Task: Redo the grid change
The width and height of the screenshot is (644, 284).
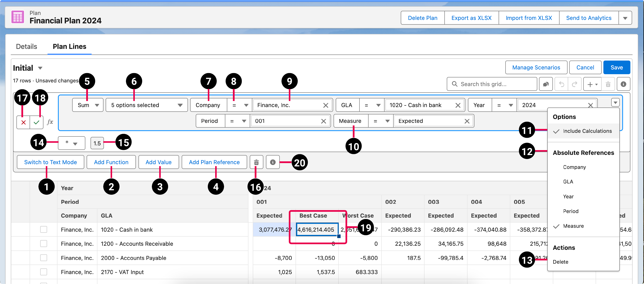Action: [x=575, y=84]
